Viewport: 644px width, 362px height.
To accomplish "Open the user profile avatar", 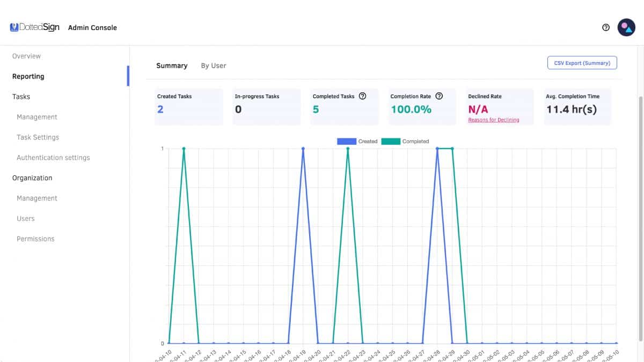I will point(626,27).
